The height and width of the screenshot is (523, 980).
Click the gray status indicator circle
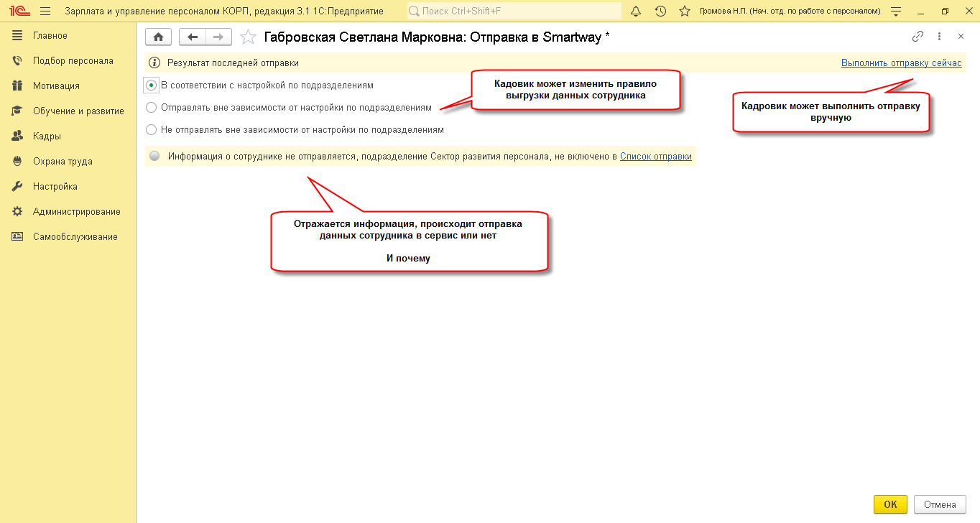(x=154, y=156)
